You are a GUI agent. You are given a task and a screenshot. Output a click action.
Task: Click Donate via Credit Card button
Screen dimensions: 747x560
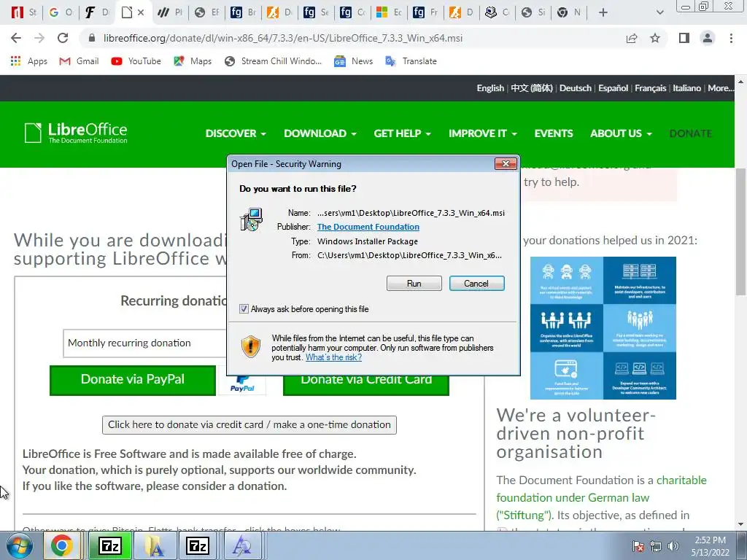(366, 385)
